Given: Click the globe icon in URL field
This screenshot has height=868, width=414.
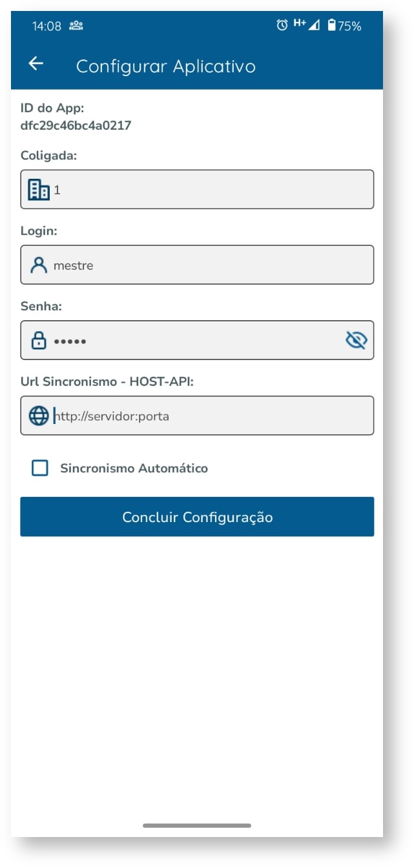Looking at the screenshot, I should pyautogui.click(x=39, y=416).
